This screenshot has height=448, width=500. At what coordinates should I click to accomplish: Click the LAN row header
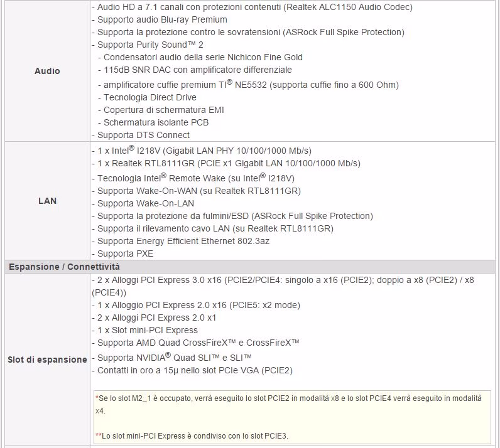[x=47, y=201]
